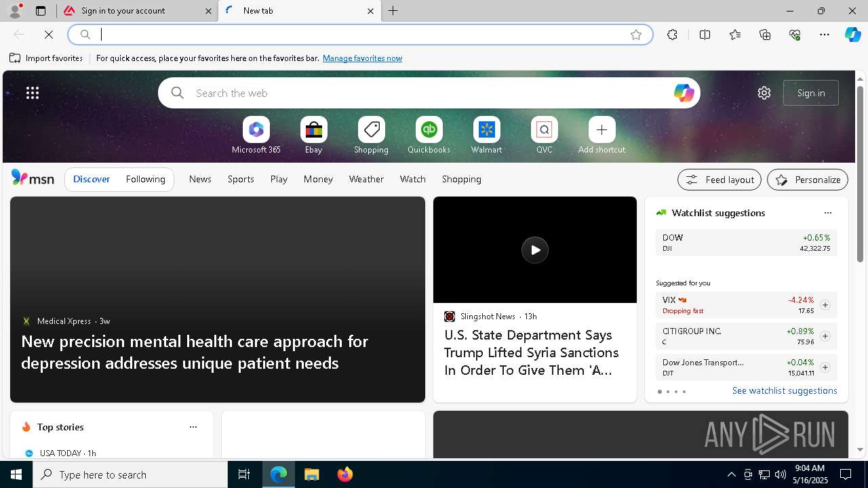This screenshot has width=868, height=488.
Task: Open the profile icon in title bar
Action: (x=14, y=11)
